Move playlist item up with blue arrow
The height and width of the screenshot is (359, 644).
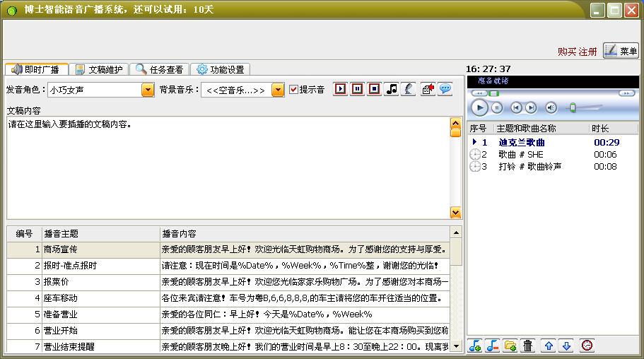point(549,346)
